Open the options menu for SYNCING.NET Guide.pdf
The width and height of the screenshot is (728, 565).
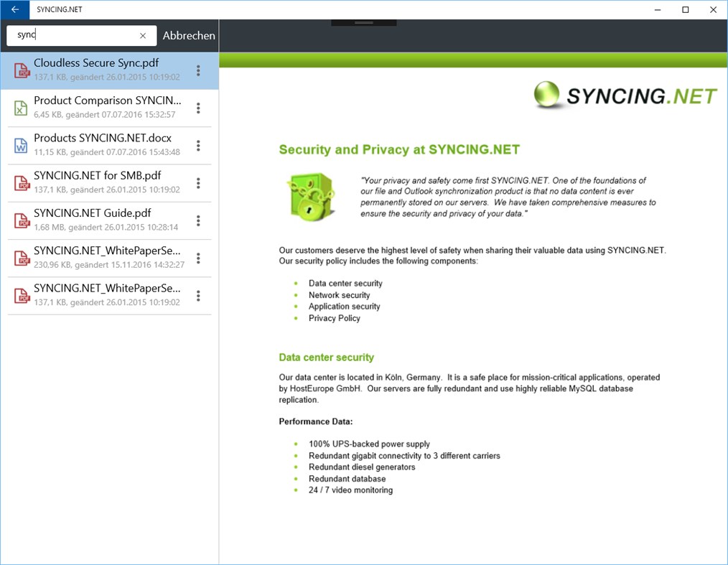click(198, 220)
